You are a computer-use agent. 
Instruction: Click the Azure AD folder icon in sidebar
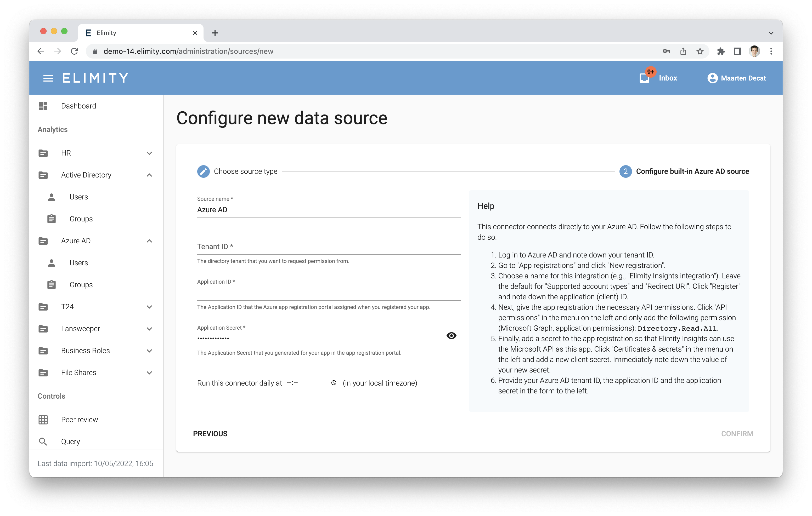coord(43,241)
